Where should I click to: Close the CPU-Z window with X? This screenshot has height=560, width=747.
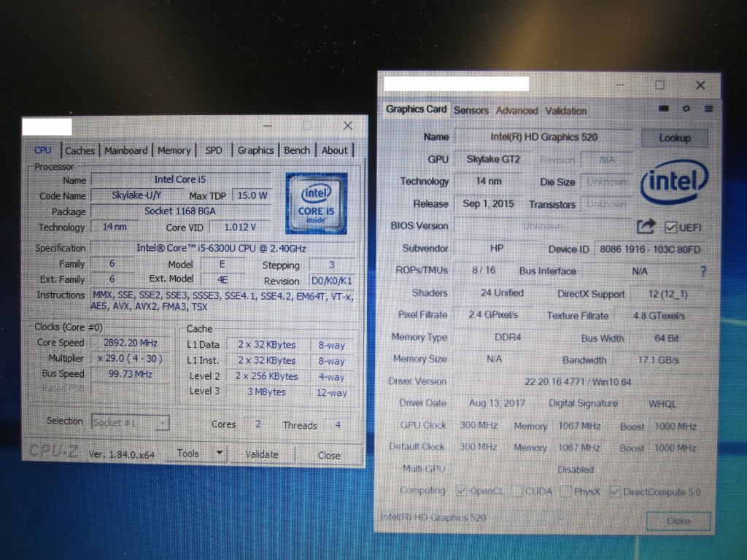coord(348,125)
